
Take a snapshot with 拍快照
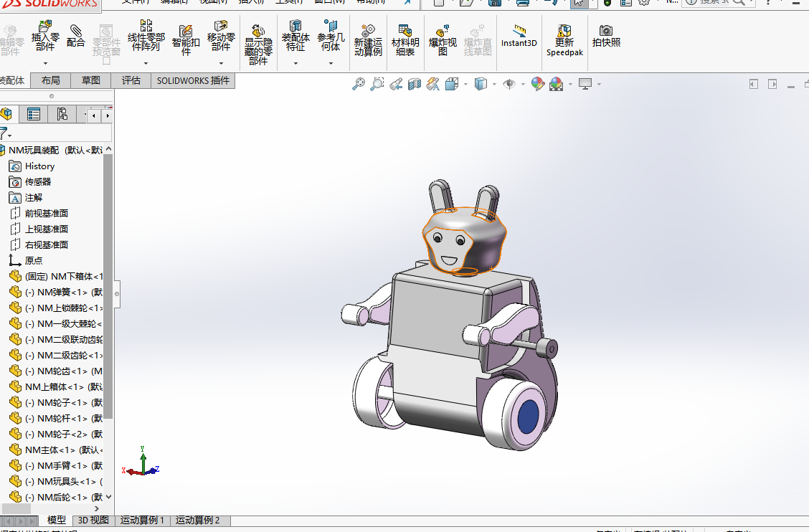coord(606,36)
